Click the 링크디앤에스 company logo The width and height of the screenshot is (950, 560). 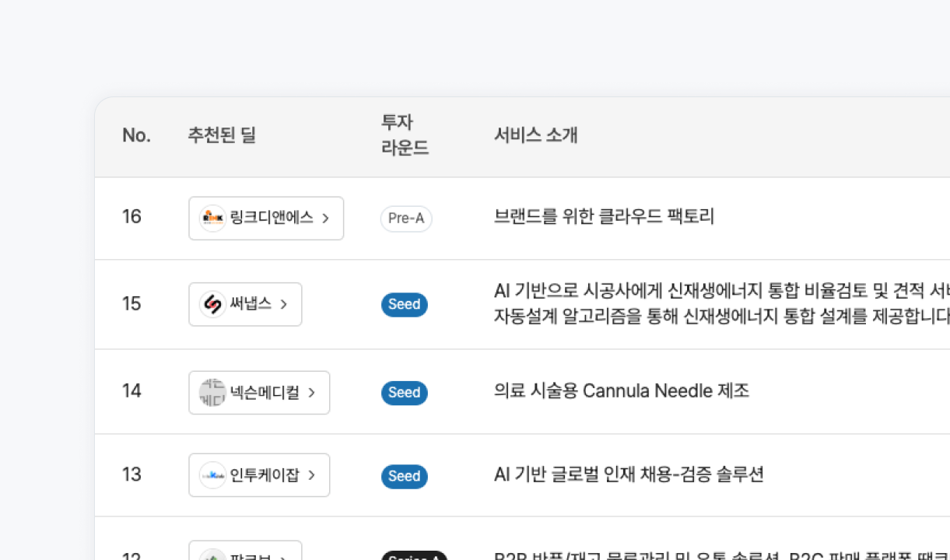point(212,219)
